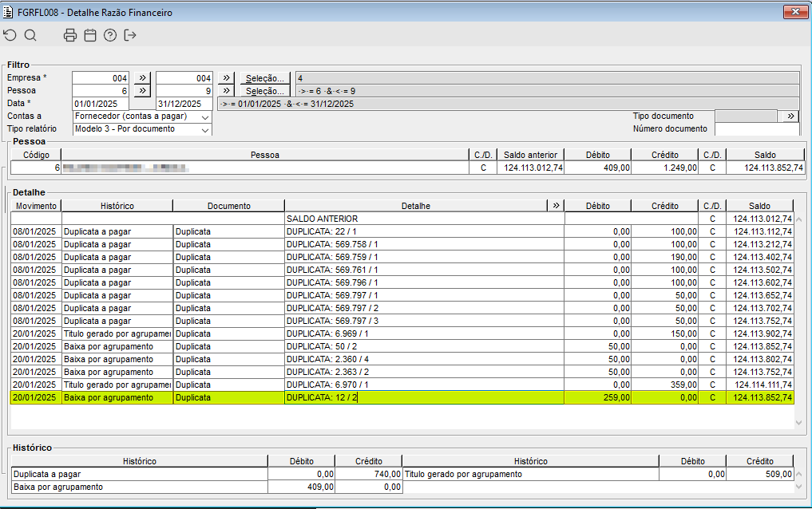Click the Tipo documento lookup arrow button
The width and height of the screenshot is (812, 509).
790,116
